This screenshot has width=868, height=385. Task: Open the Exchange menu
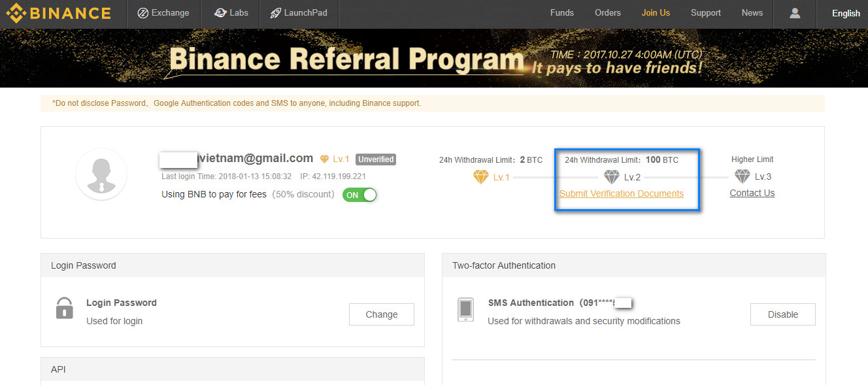click(x=163, y=13)
